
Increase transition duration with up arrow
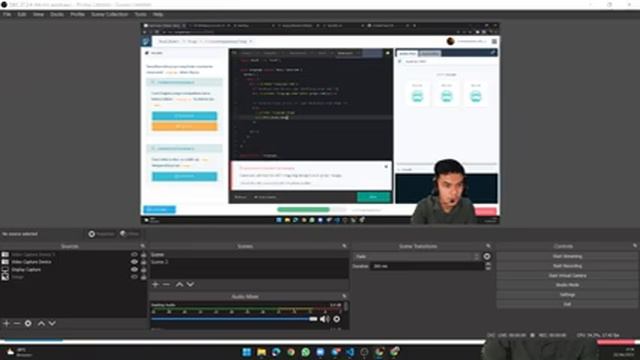pyautogui.click(x=488, y=264)
